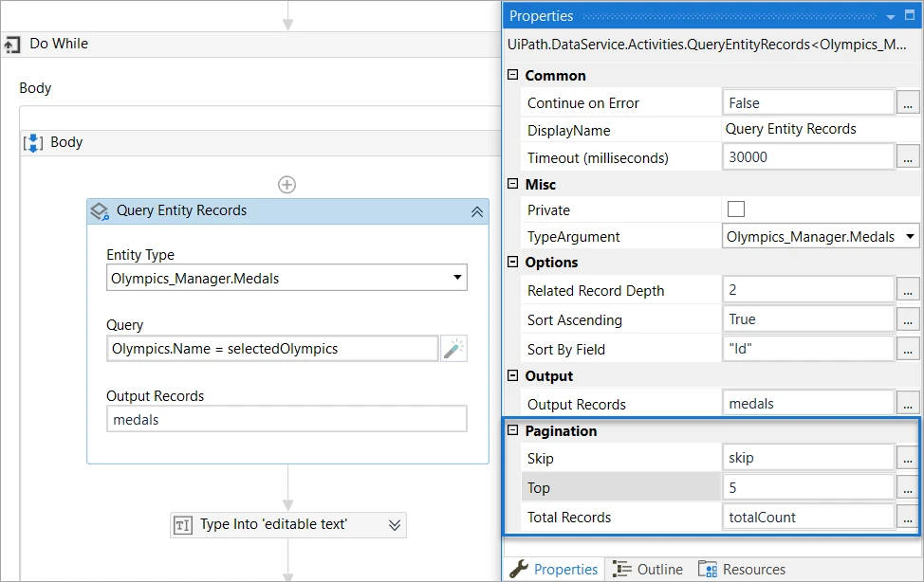
Task: Open the TypeArgument dropdown
Action: (910, 237)
